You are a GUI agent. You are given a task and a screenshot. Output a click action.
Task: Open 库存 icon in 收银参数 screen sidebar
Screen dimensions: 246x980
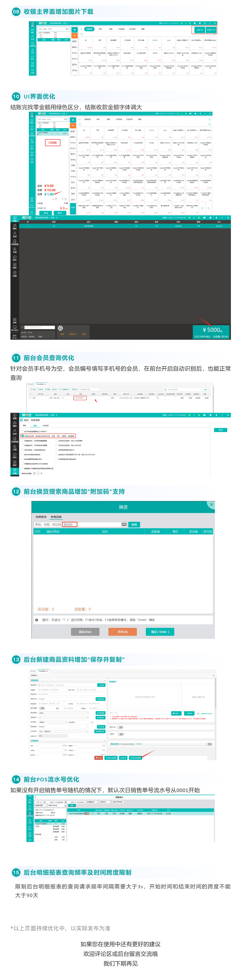point(15,455)
